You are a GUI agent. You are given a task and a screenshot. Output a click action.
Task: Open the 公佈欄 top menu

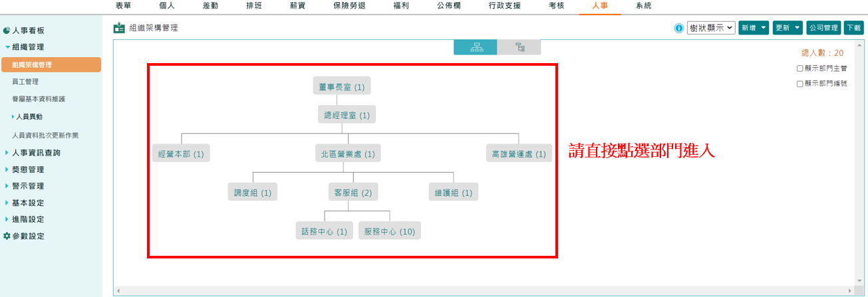coord(448,5)
